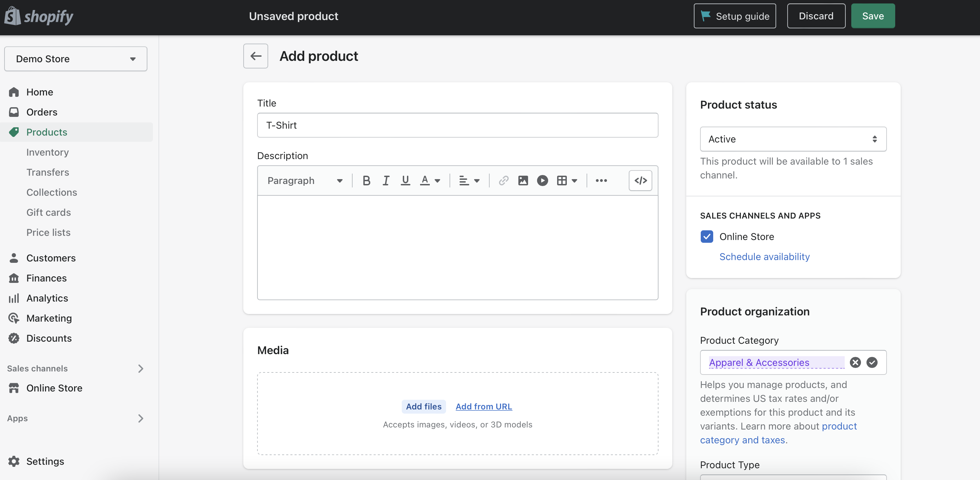Click the Finances bank icon
This screenshot has height=480, width=980.
[x=14, y=278]
